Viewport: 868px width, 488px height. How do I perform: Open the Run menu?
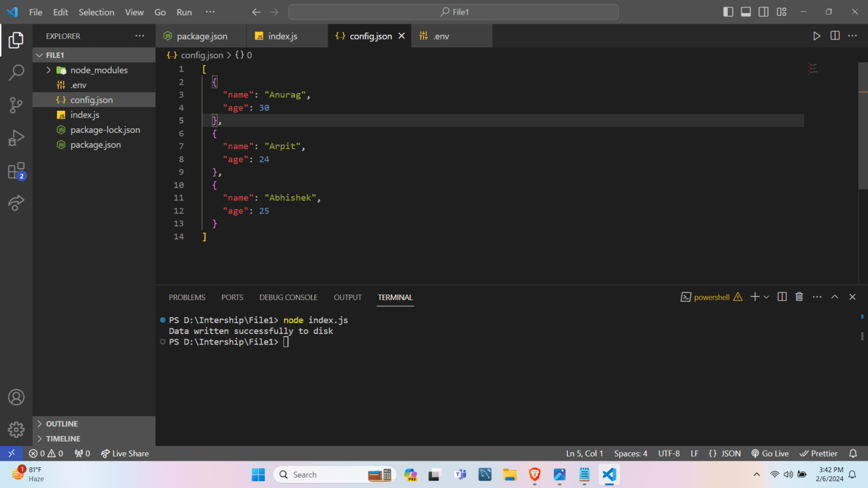coord(184,11)
